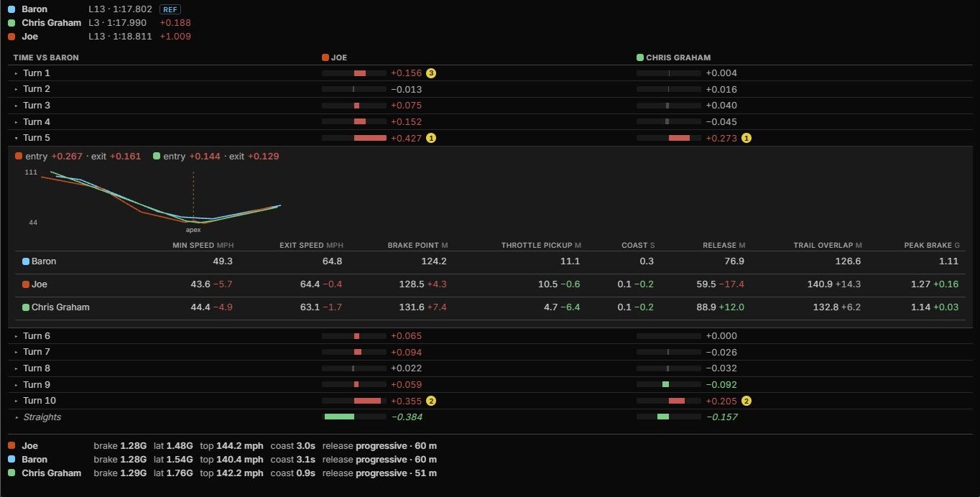The width and height of the screenshot is (980, 497).
Task: Click Joe's brake point value 128.5
Action: point(413,284)
